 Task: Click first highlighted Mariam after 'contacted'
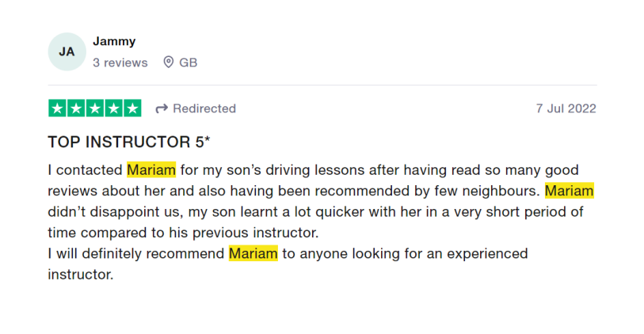point(151,170)
